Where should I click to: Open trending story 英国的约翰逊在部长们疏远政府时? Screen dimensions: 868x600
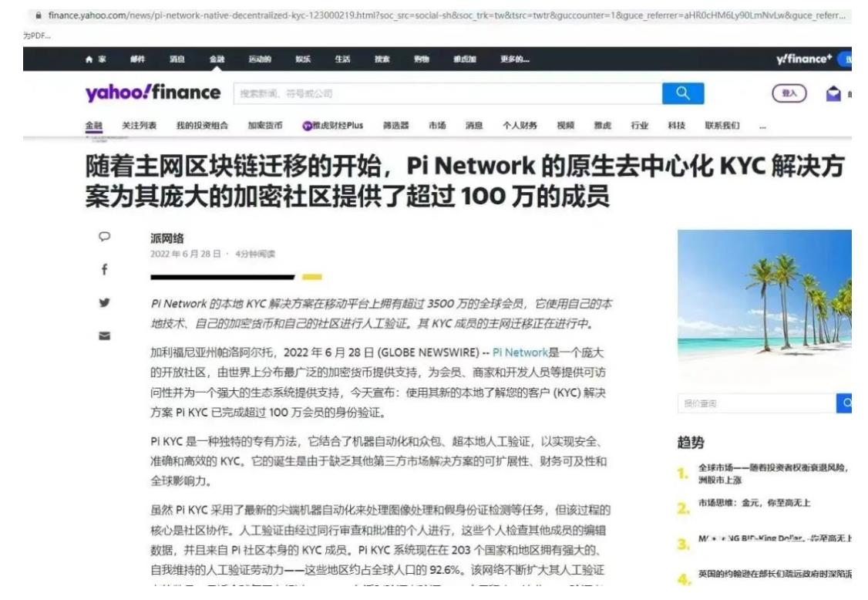pos(775,574)
